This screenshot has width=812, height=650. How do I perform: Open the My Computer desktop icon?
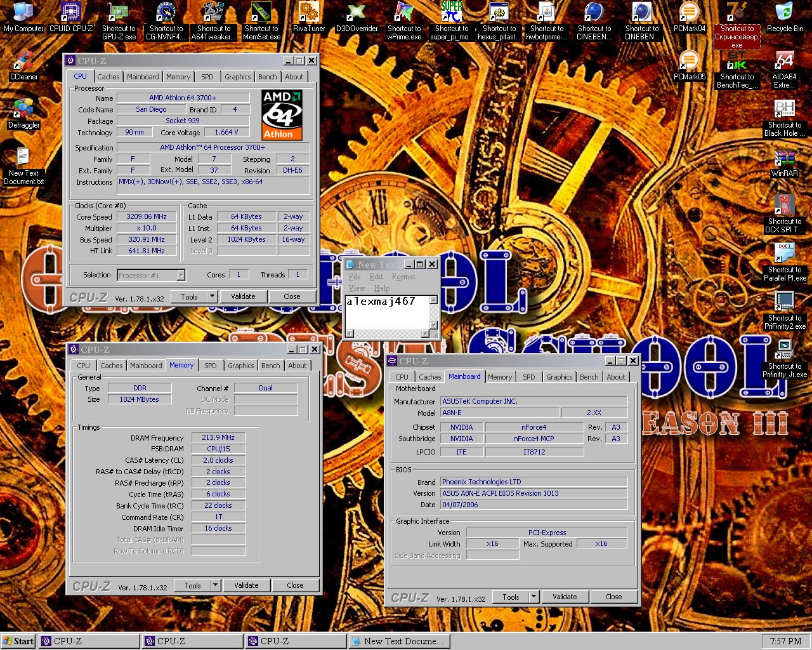(23, 17)
